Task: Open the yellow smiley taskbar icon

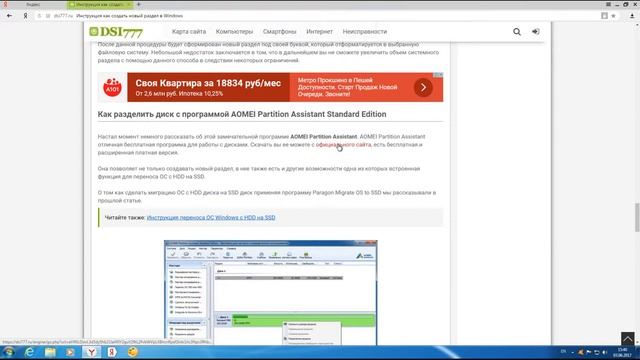Action: pyautogui.click(x=133, y=352)
